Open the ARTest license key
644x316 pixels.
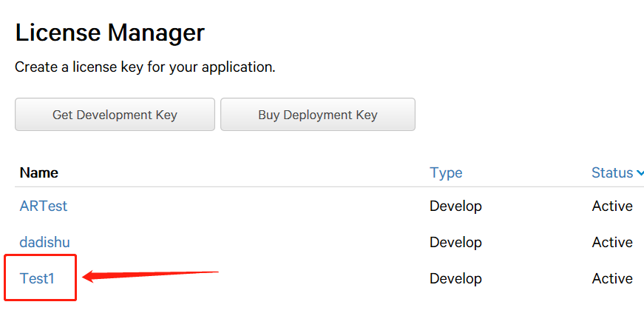[44, 206]
